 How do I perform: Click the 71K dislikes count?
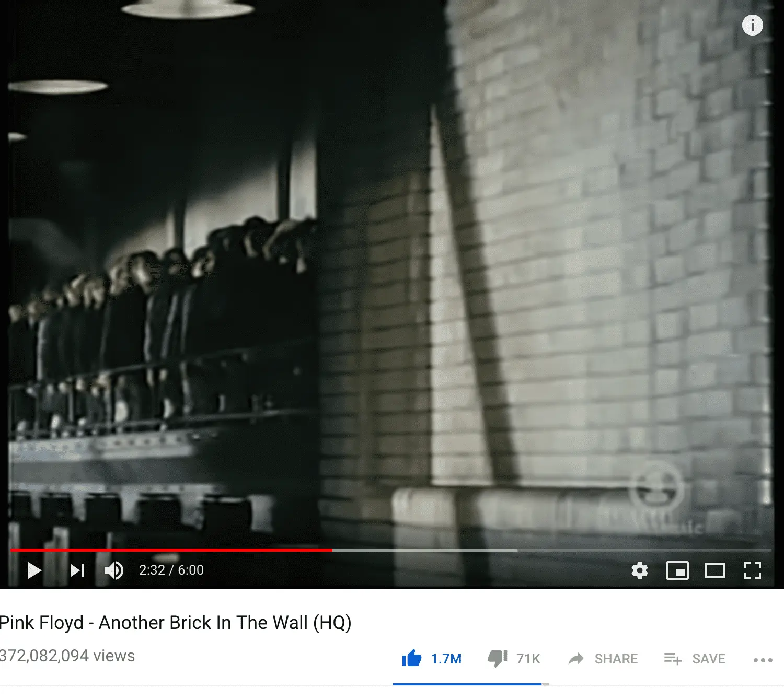[x=528, y=659]
